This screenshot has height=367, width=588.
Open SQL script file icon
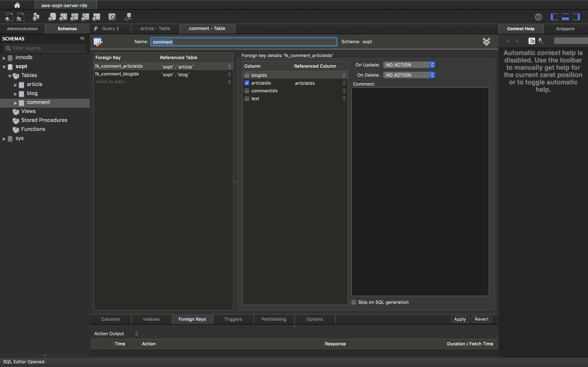coord(21,17)
